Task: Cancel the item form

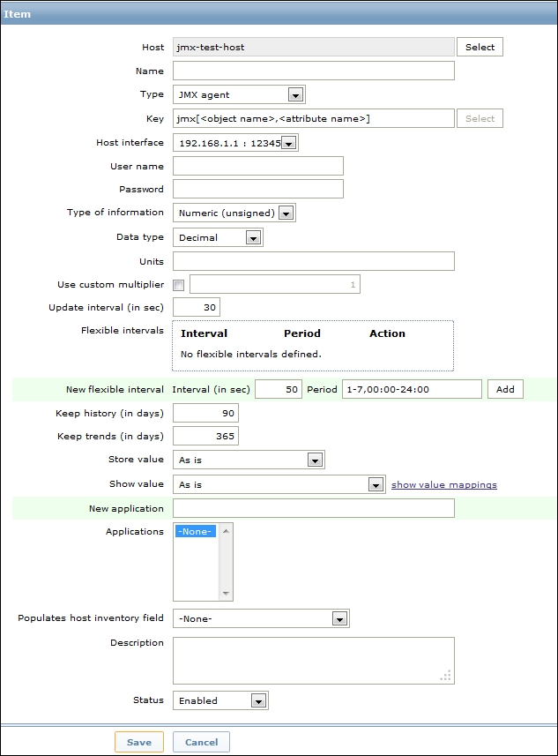Action: point(201,742)
